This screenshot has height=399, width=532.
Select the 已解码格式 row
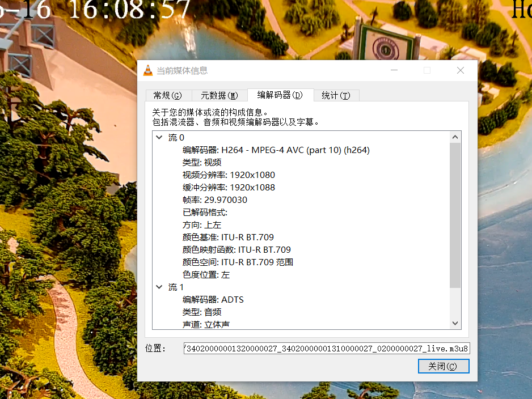(205, 212)
